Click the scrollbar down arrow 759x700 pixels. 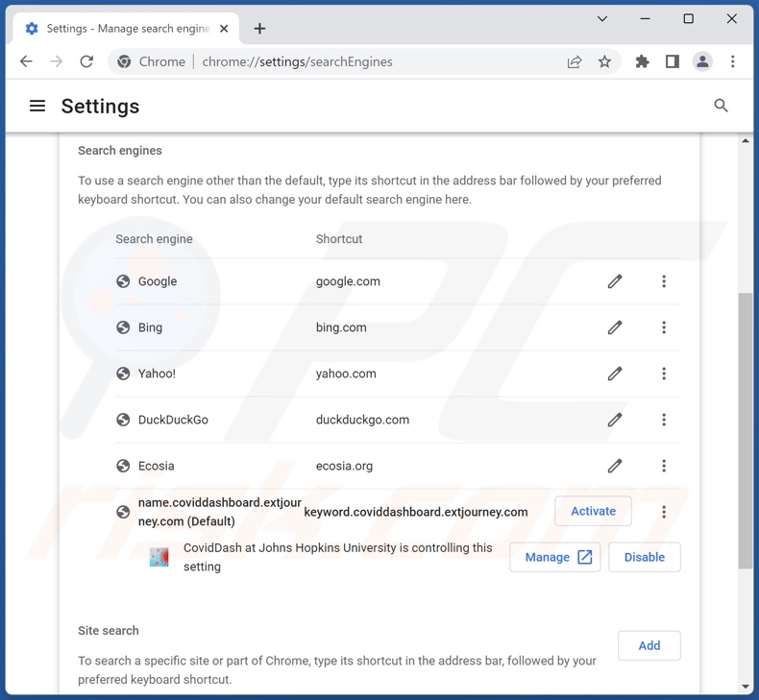(x=745, y=687)
